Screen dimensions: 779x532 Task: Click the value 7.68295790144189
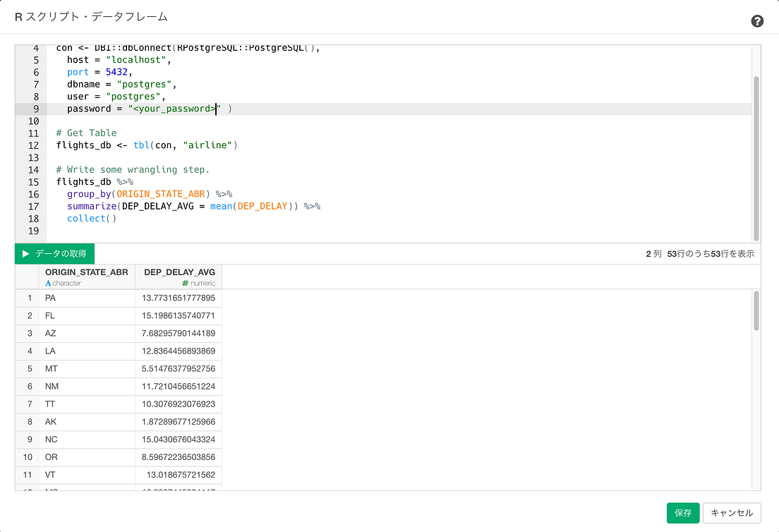[179, 333]
